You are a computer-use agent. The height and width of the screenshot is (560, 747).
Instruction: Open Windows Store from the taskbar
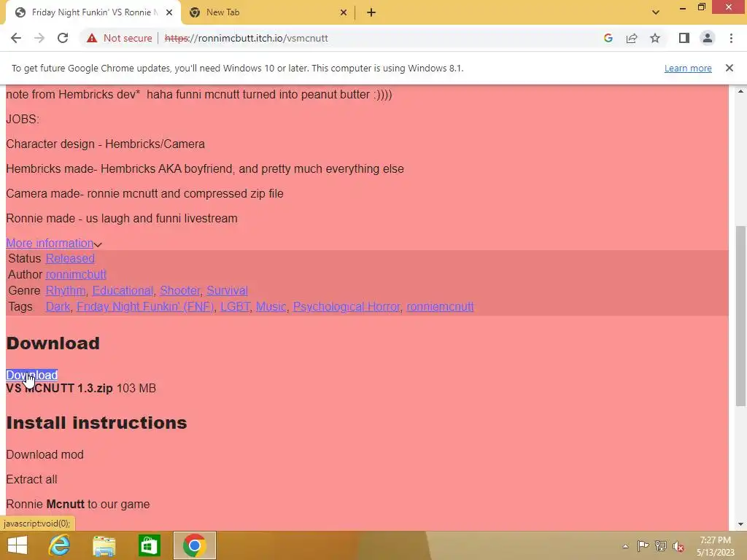(149, 545)
